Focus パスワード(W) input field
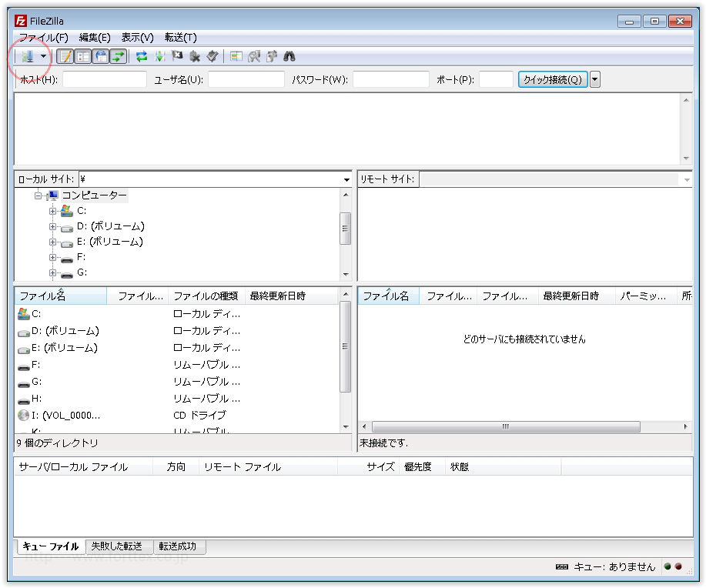This screenshot has width=706, height=588. [391, 80]
